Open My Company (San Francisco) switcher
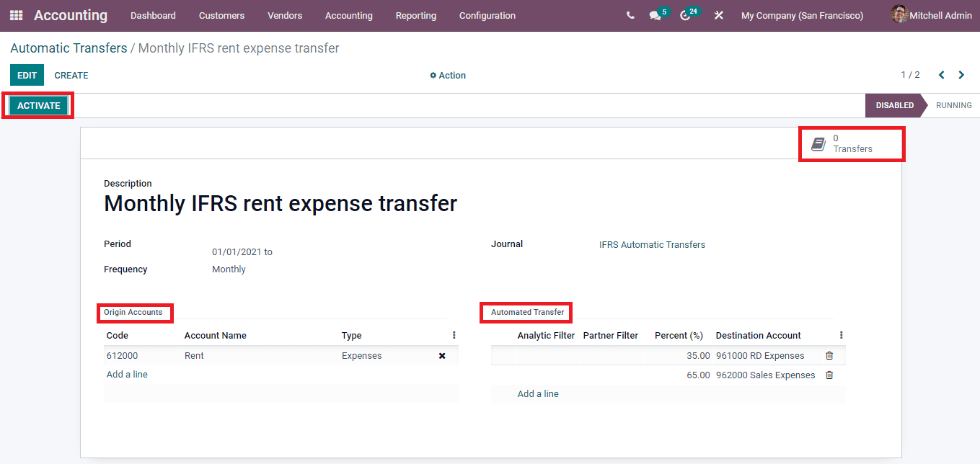Image resolution: width=980 pixels, height=464 pixels. (x=802, y=14)
